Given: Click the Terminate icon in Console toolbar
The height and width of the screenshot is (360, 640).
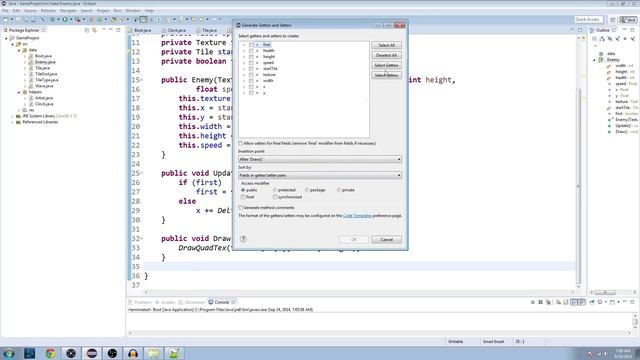Looking at the screenshot, I should [x=533, y=302].
